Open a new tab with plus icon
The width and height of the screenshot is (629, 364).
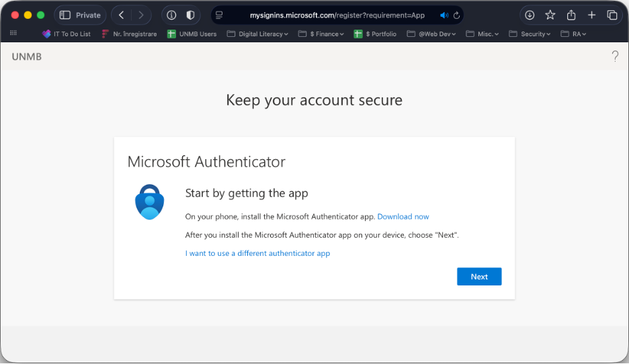(x=591, y=15)
